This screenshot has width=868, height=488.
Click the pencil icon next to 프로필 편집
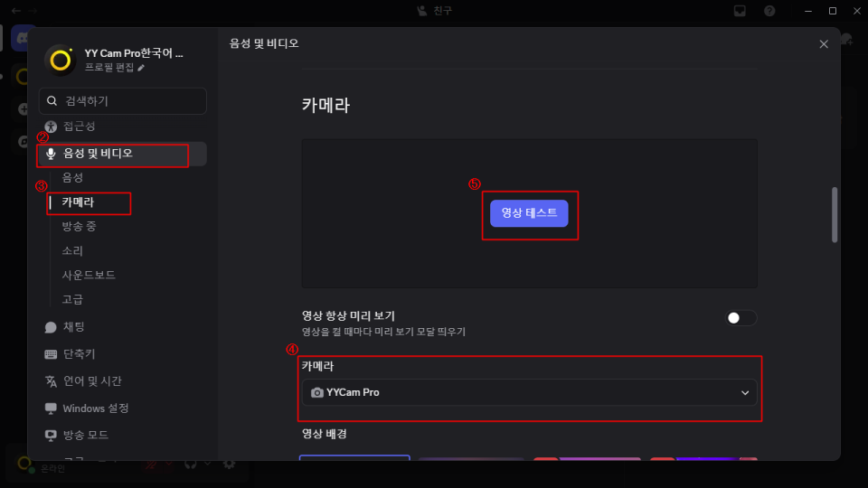coord(141,69)
